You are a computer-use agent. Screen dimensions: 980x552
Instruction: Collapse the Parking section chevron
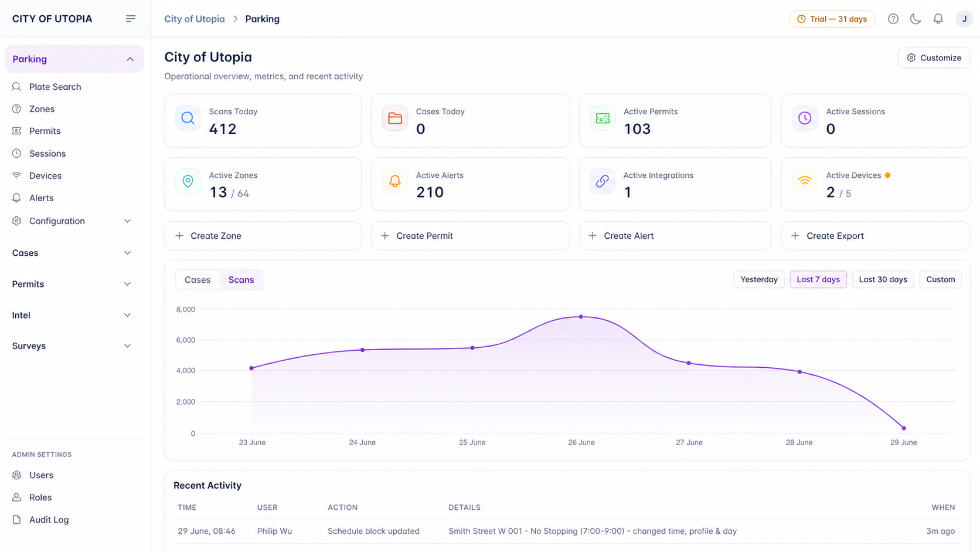[x=130, y=59]
